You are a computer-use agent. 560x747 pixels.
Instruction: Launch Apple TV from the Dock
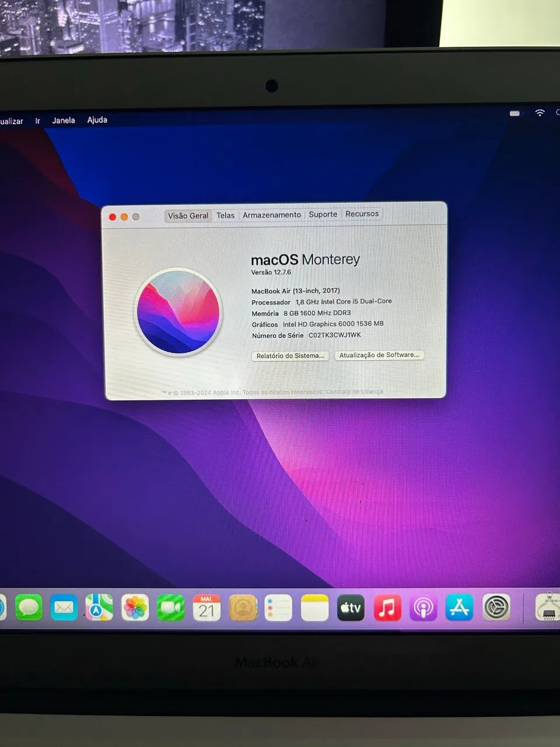(351, 608)
